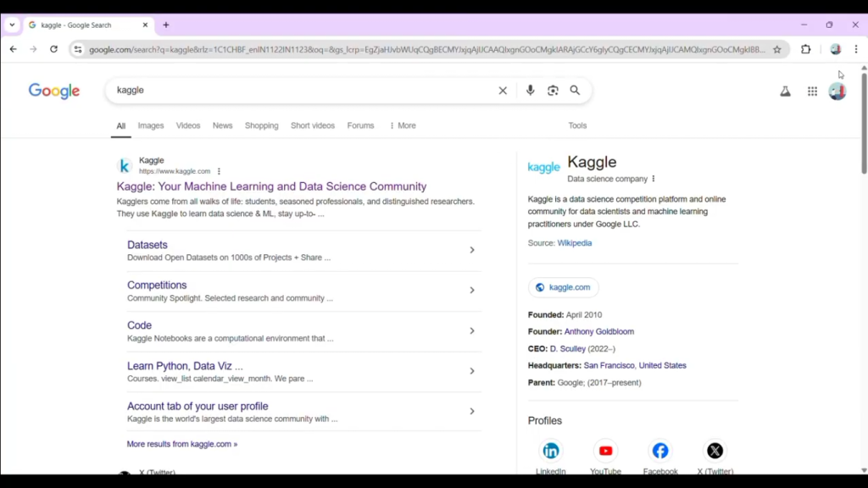The width and height of the screenshot is (868, 488).
Task: Open the Code sitelink
Action: click(x=140, y=325)
